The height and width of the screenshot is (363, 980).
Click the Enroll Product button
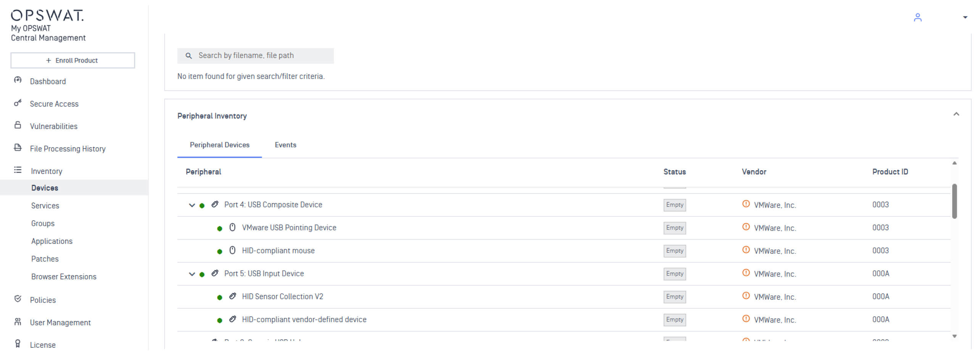(73, 60)
